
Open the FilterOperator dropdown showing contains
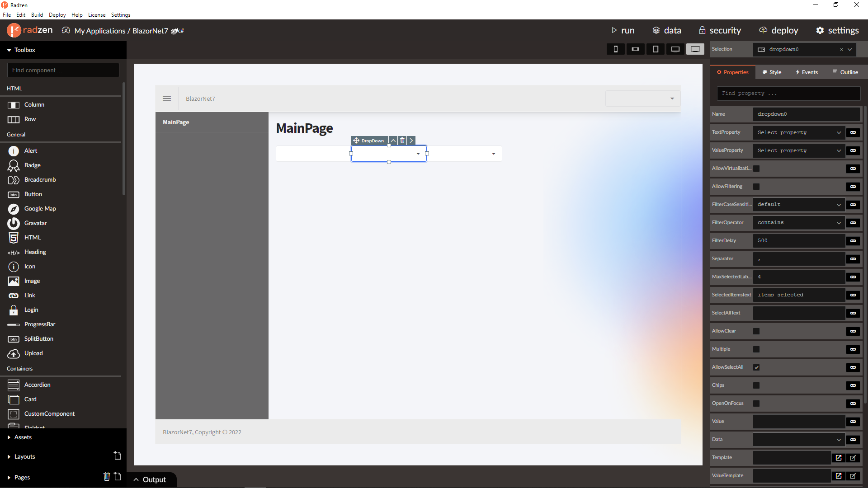(798, 222)
